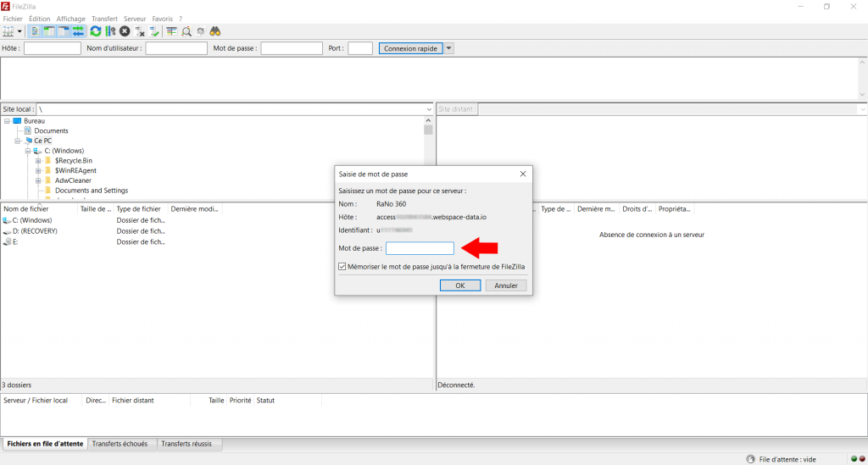Click the binoculars file search icon
This screenshot has height=465, width=868.
click(x=215, y=31)
